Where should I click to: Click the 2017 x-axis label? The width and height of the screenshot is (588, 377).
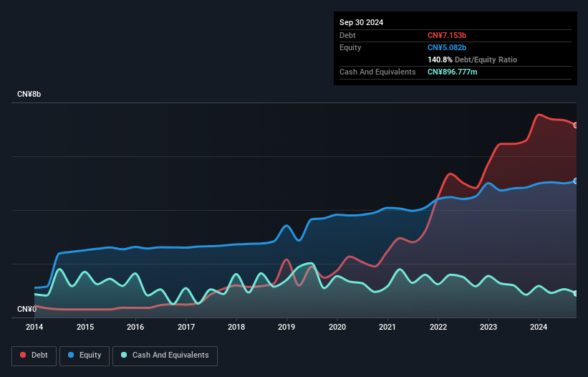[x=186, y=327]
